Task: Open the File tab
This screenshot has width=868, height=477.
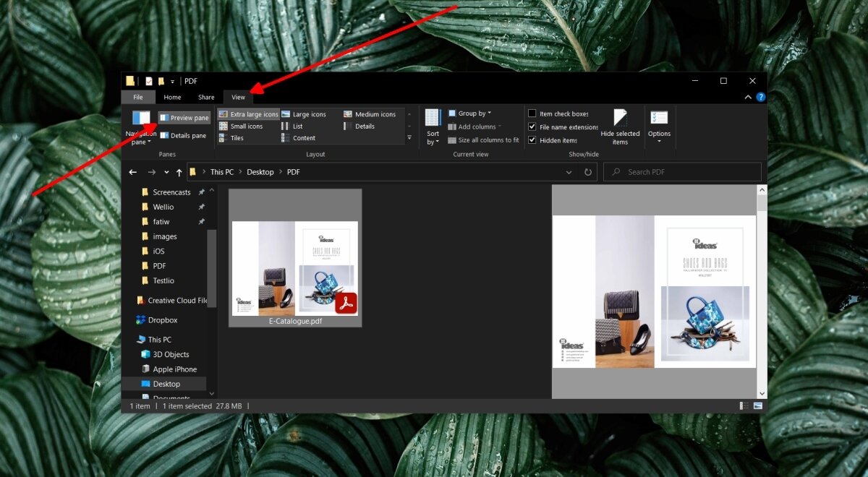Action: [x=137, y=97]
